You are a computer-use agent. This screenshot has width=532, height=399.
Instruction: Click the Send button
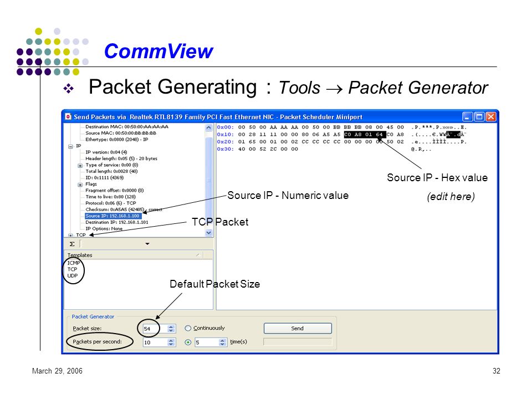[298, 328]
